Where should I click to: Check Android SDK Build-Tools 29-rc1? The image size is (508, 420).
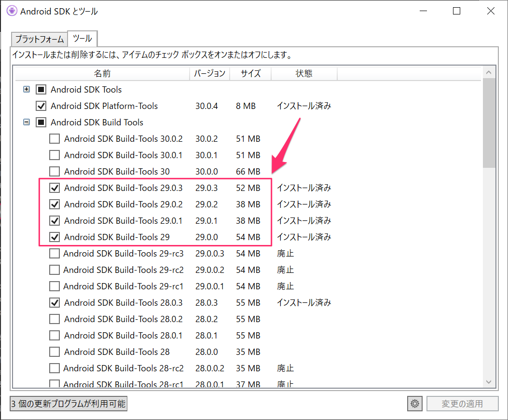[55, 286]
